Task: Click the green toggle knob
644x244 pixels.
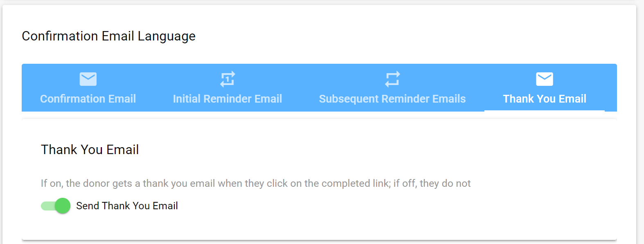Action: pos(63,206)
